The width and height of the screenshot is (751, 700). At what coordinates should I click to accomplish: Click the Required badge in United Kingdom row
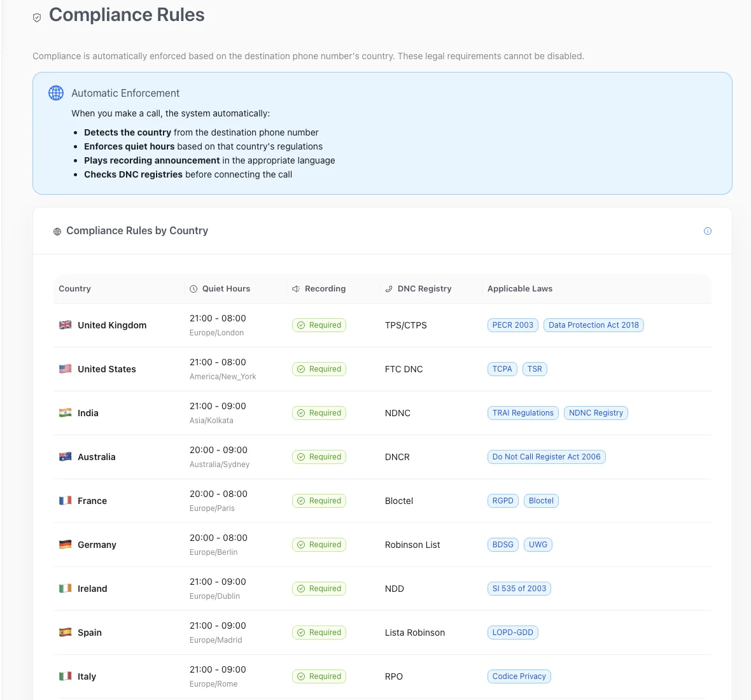(319, 325)
